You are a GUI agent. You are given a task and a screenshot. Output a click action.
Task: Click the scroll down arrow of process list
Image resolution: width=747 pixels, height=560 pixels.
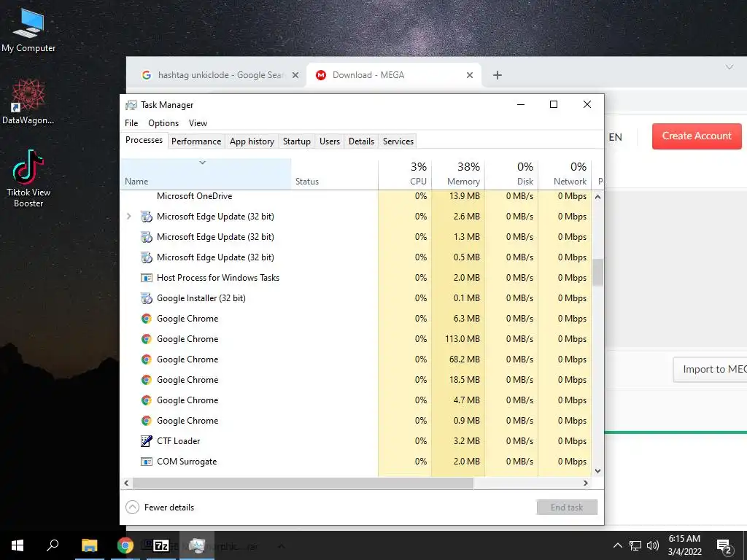click(x=598, y=471)
